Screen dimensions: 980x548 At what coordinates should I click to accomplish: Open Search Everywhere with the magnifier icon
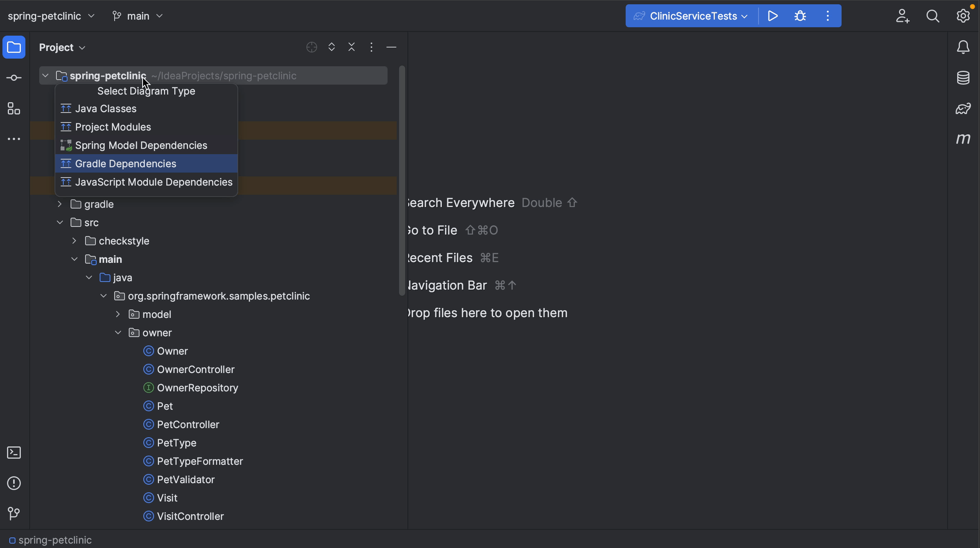click(933, 15)
